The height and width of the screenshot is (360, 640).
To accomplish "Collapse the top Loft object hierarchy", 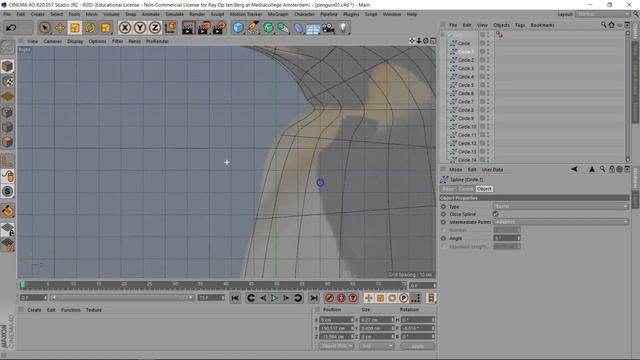I will click(442, 35).
